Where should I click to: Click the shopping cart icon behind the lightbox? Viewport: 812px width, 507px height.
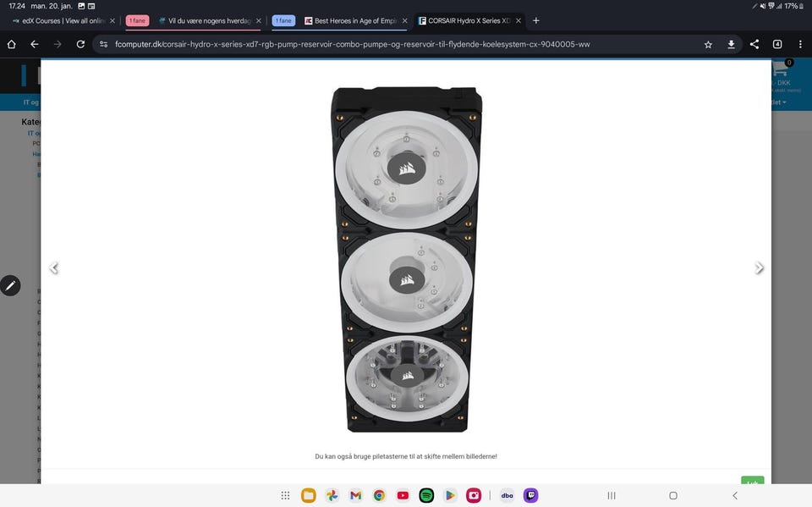781,68
